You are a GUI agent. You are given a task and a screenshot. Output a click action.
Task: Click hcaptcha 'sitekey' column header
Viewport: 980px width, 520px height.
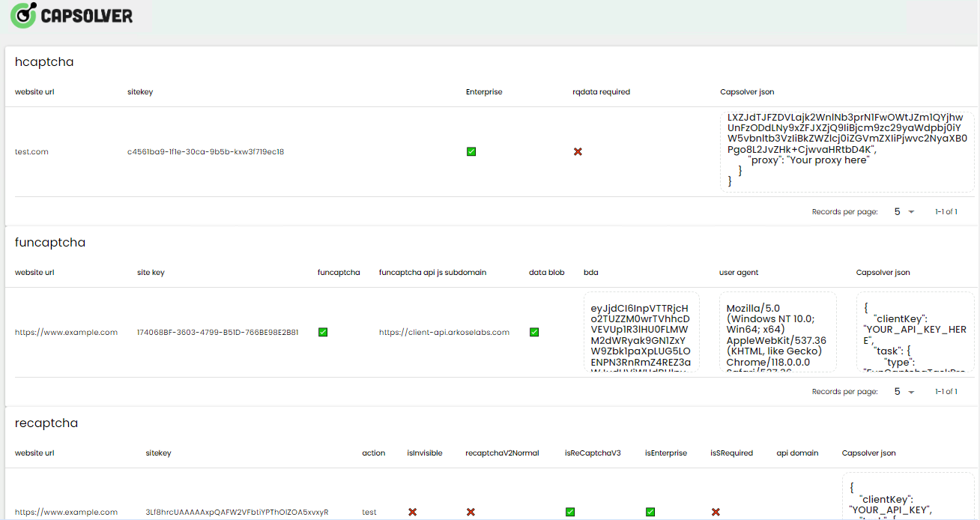(x=140, y=92)
